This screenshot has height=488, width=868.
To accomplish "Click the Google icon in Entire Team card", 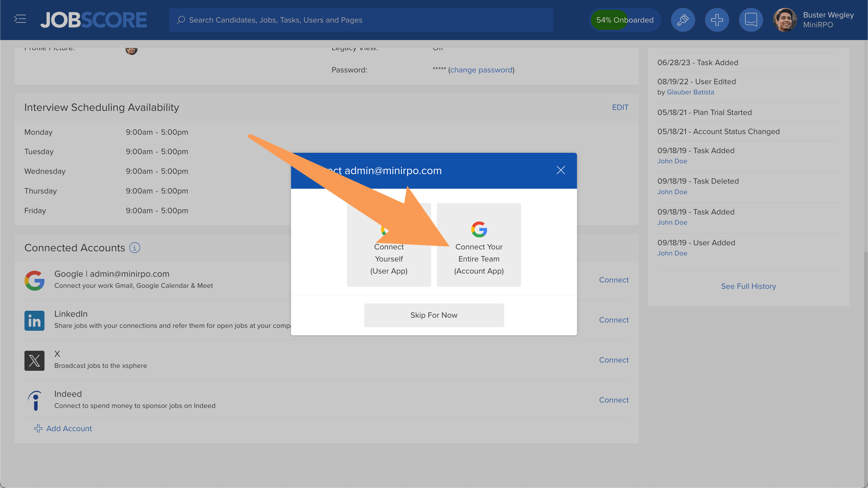I will [479, 229].
